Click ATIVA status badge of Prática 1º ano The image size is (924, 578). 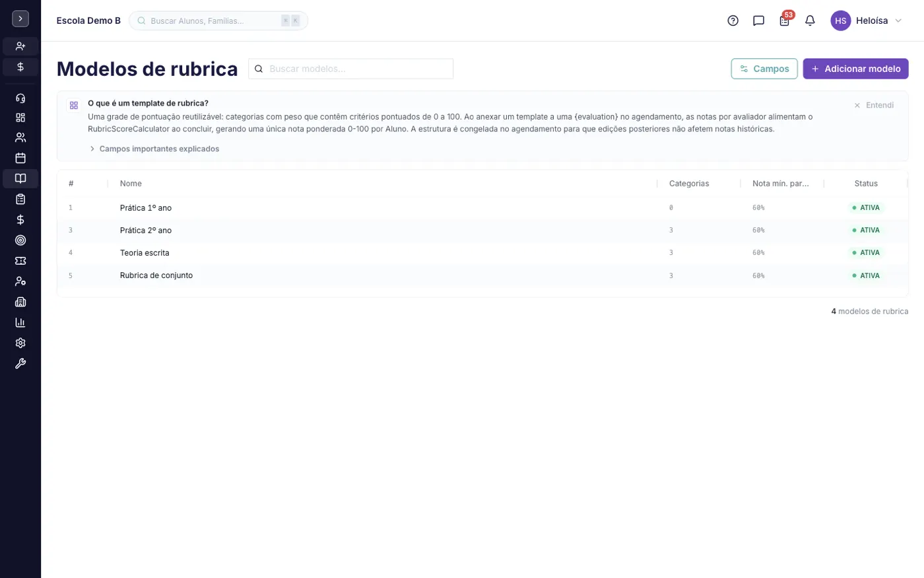[x=866, y=207]
